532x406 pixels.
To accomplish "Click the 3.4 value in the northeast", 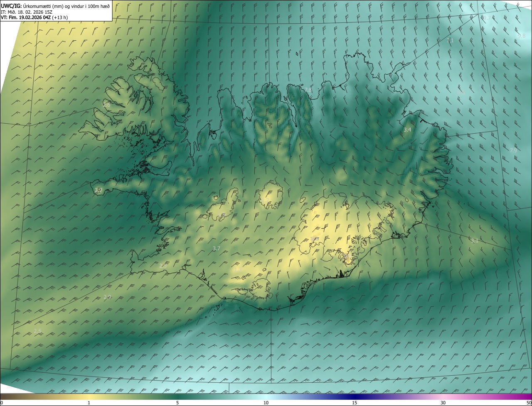I will tap(407, 130).
